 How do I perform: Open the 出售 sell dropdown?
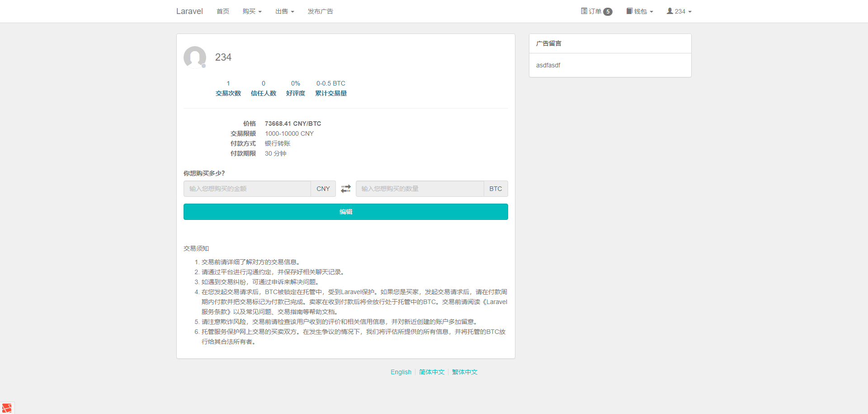(284, 11)
